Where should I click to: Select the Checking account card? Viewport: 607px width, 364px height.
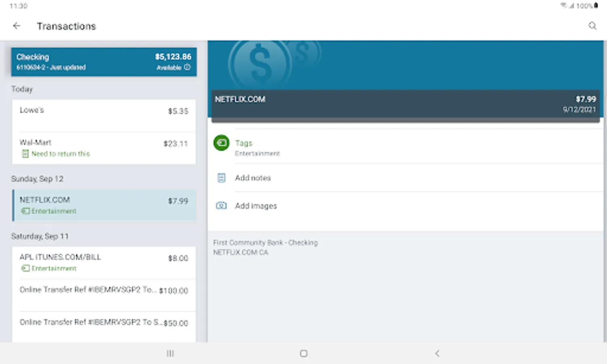pyautogui.click(x=104, y=62)
